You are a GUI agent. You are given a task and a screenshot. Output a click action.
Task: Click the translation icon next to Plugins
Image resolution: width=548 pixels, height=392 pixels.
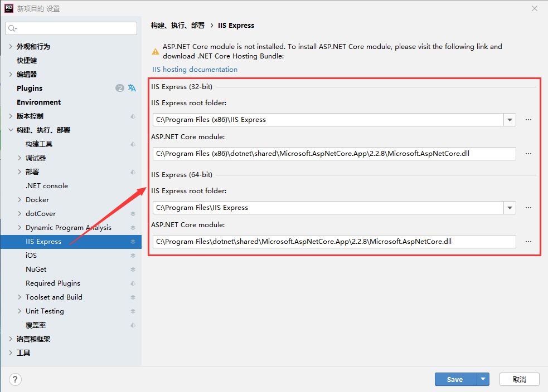132,88
